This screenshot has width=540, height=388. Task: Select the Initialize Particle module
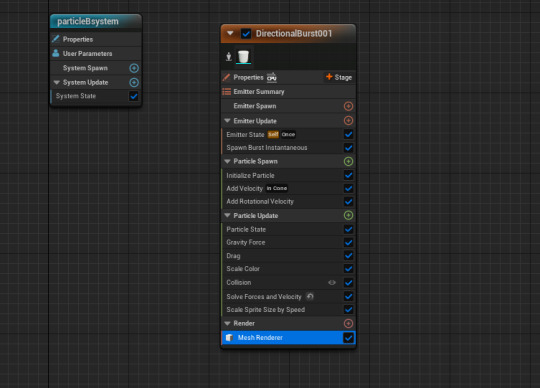pos(288,175)
